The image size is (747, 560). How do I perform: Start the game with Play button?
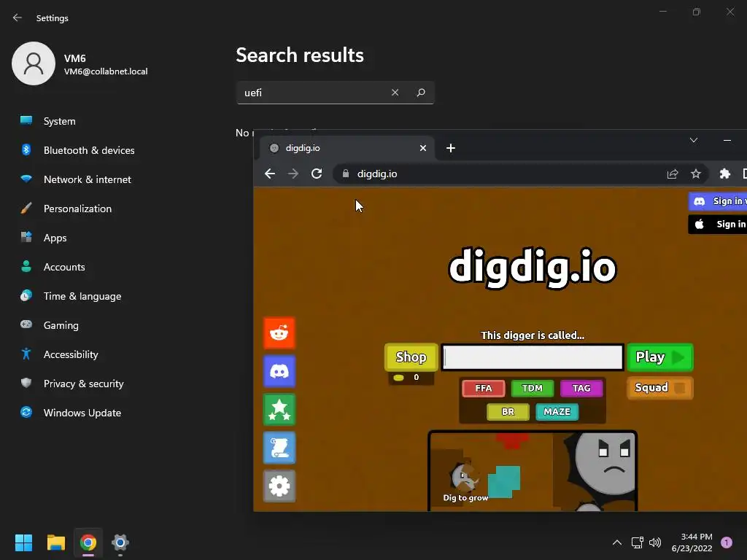pos(660,357)
